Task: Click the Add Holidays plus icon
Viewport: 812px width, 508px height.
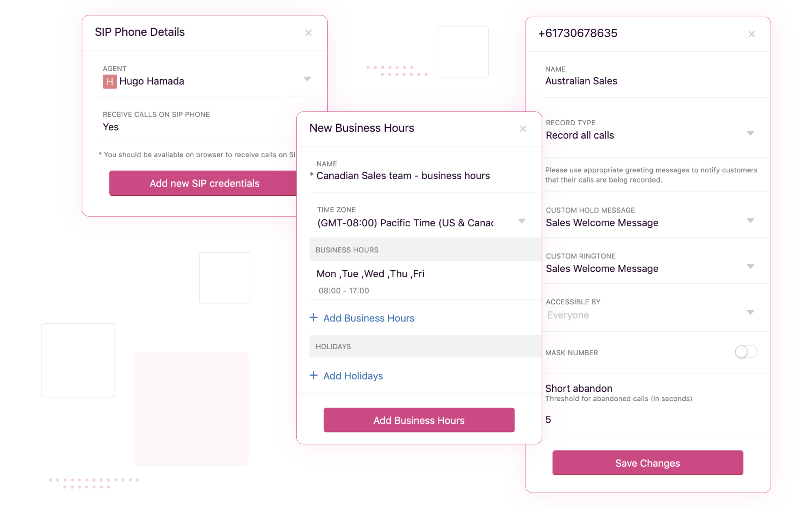Action: click(x=313, y=375)
